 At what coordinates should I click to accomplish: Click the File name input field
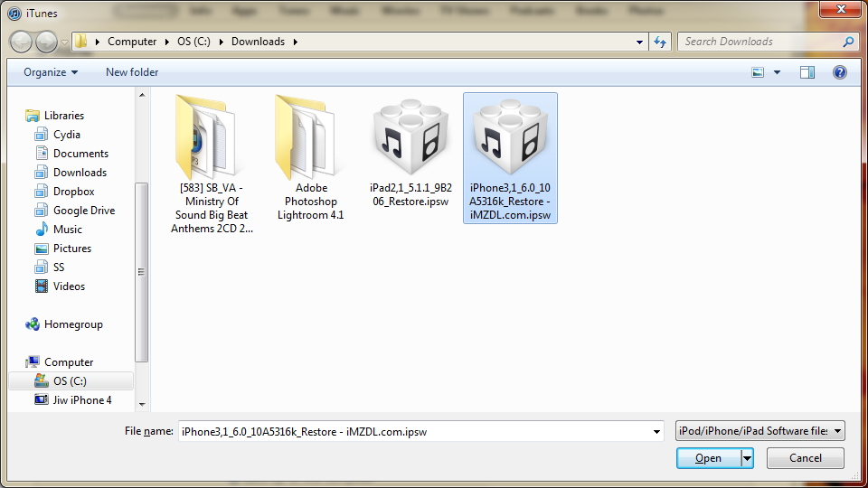point(420,432)
